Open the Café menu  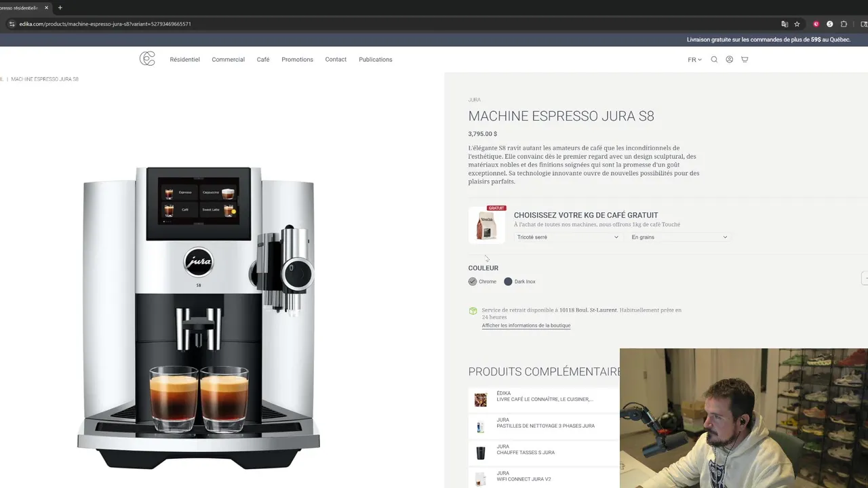(263, 60)
